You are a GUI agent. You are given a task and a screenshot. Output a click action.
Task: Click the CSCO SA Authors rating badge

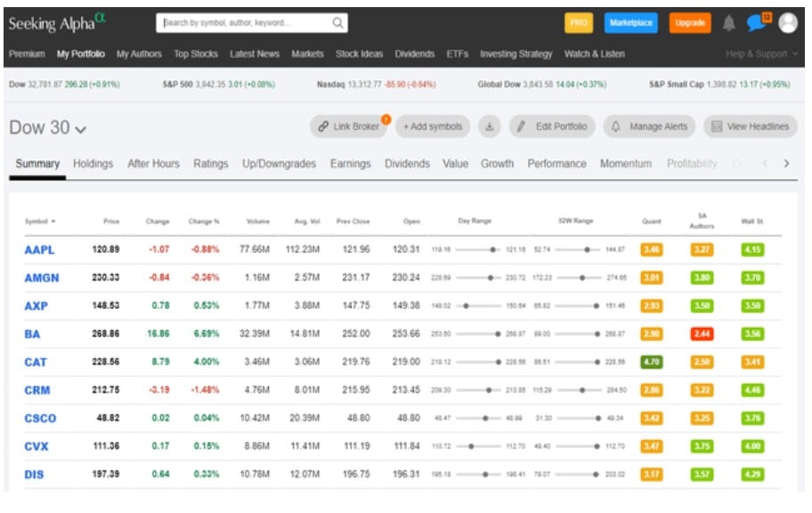[702, 419]
